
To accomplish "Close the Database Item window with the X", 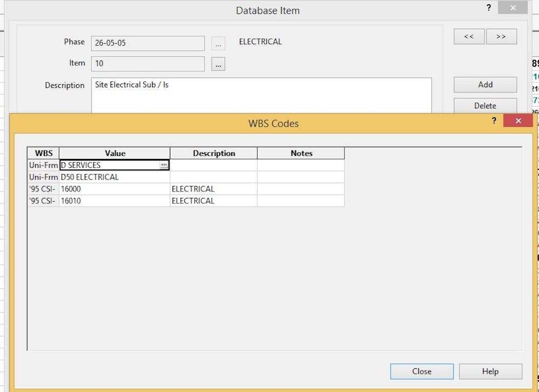I will click(513, 8).
